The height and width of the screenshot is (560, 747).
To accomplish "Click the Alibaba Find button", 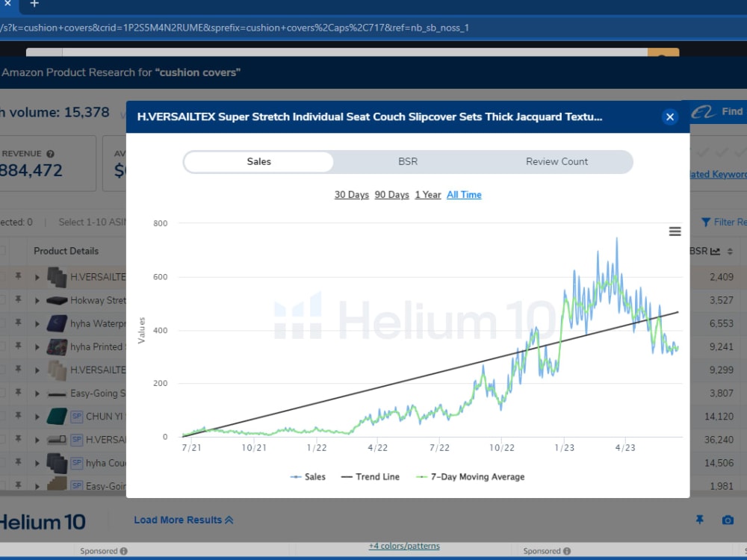I will (x=719, y=112).
